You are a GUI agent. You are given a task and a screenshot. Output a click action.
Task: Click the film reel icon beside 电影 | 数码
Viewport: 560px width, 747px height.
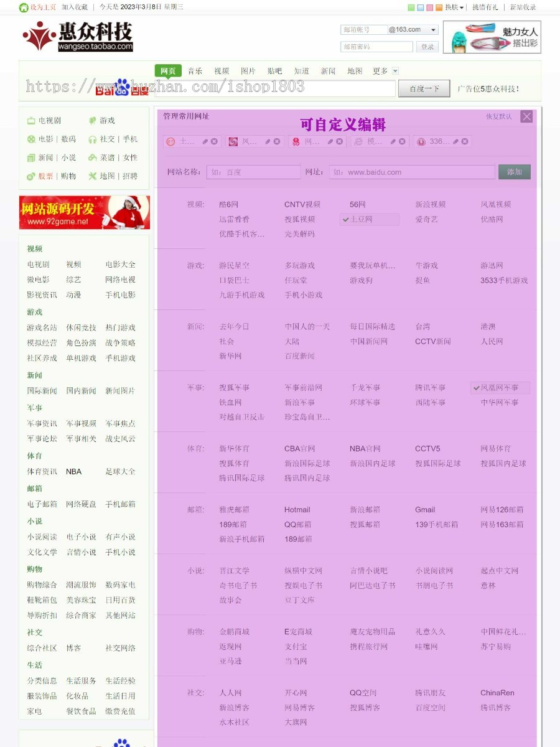(31, 139)
